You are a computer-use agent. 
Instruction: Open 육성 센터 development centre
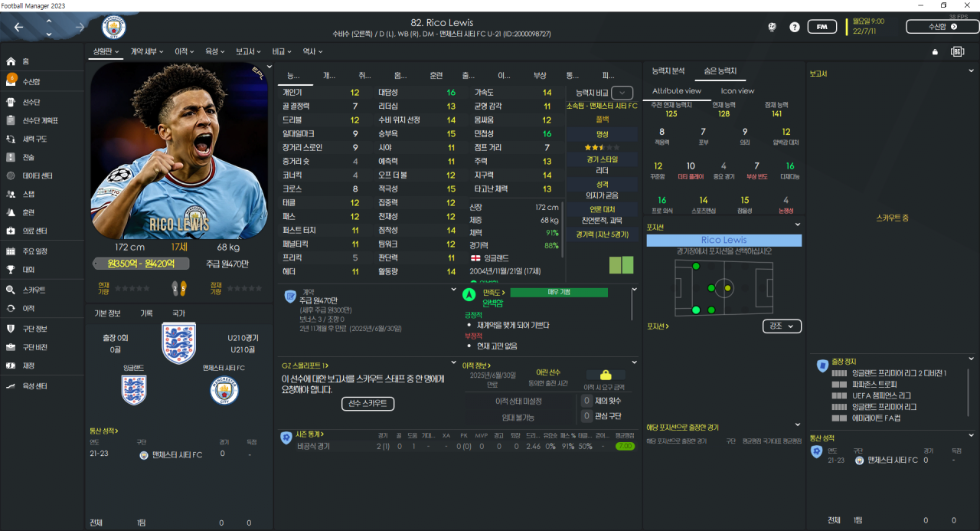click(x=42, y=386)
